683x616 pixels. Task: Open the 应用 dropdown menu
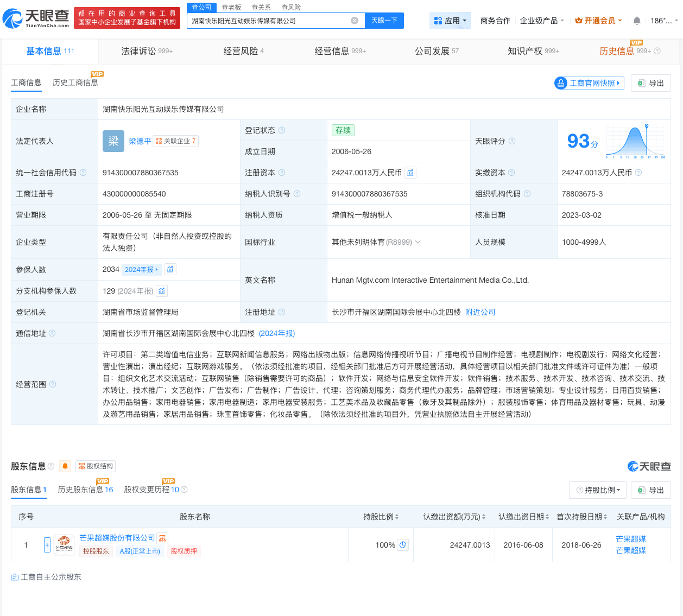click(x=450, y=21)
